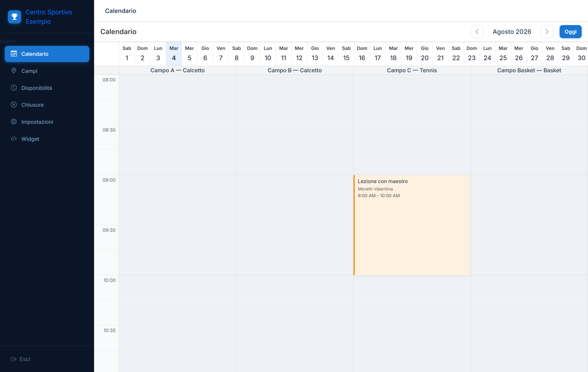The height and width of the screenshot is (372, 588).
Task: Click the 09:30 time label
Action: point(109,230)
